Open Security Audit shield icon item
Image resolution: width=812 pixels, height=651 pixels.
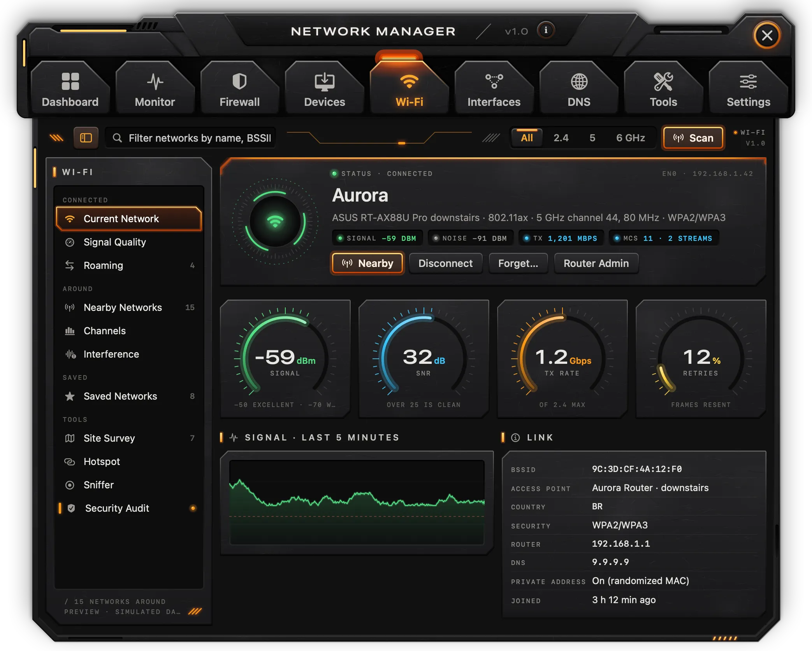[71, 508]
